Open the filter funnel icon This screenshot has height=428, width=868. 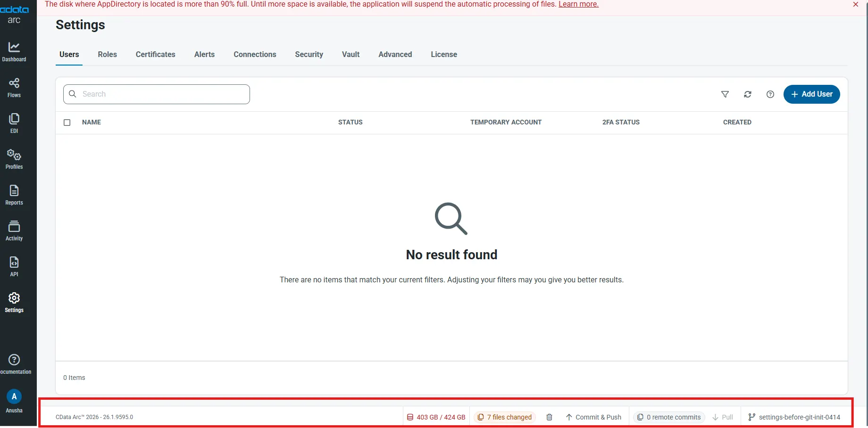pyautogui.click(x=725, y=94)
